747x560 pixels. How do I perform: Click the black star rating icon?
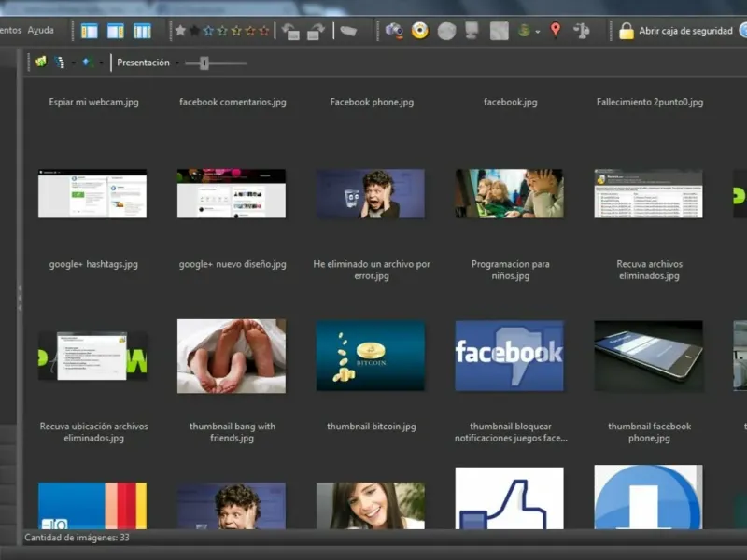[194, 31]
